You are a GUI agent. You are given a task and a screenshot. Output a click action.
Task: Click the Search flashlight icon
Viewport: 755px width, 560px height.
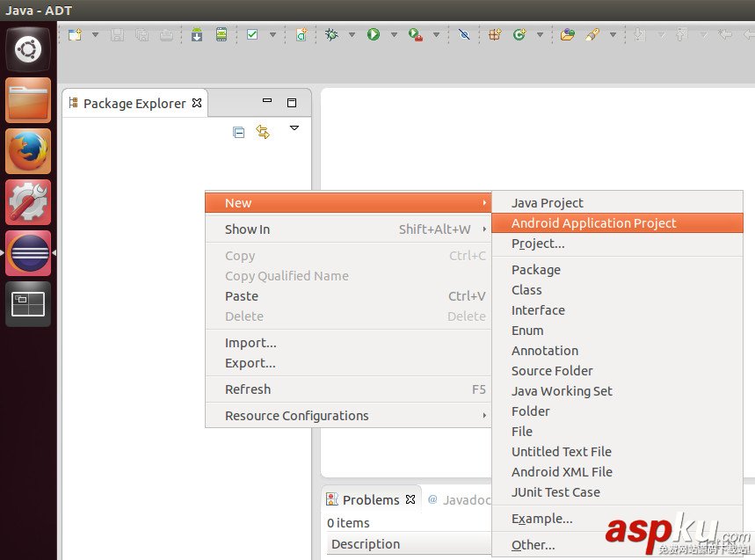click(x=592, y=34)
